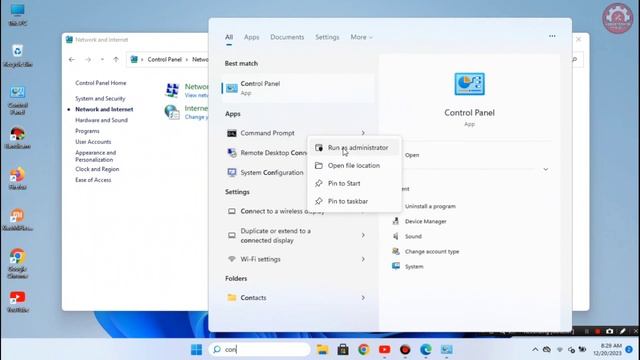The height and width of the screenshot is (360, 640).
Task: Open Microsoft Store from the taskbar
Action: 343,350
